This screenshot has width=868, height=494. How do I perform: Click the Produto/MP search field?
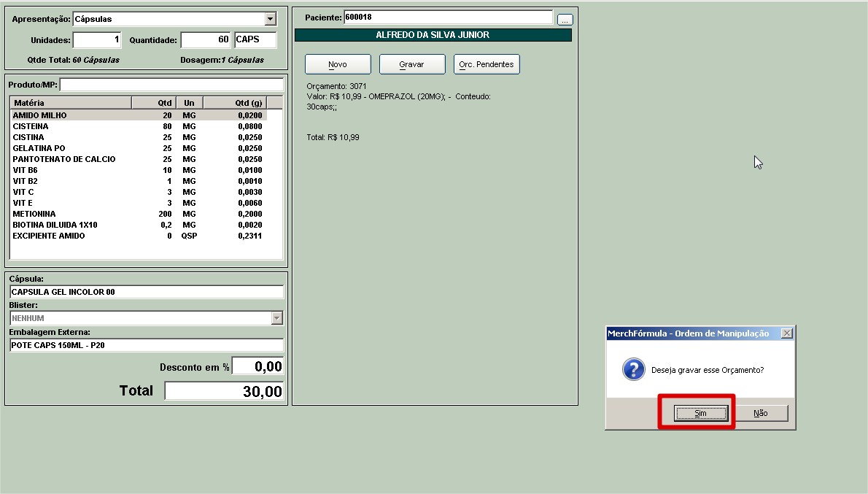[x=171, y=85]
